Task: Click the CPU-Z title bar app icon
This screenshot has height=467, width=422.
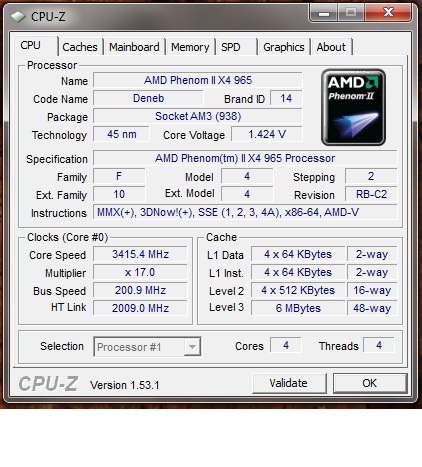Action: point(18,16)
